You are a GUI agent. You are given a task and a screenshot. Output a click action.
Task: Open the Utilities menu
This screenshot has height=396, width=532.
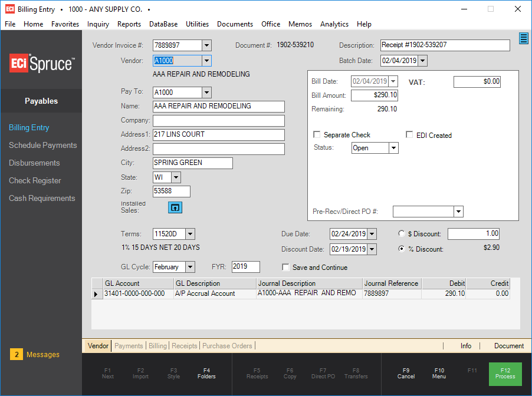(x=197, y=24)
